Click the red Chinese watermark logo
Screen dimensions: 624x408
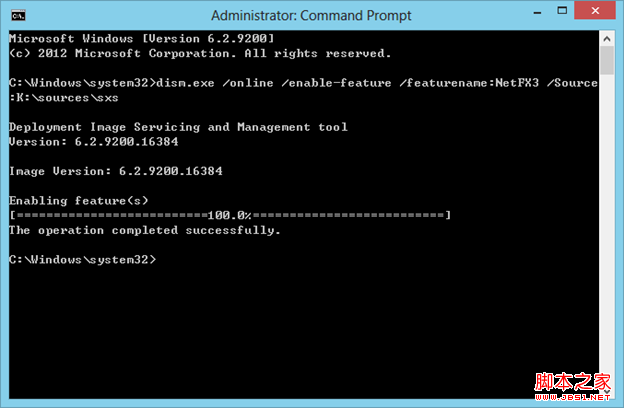[x=571, y=381]
